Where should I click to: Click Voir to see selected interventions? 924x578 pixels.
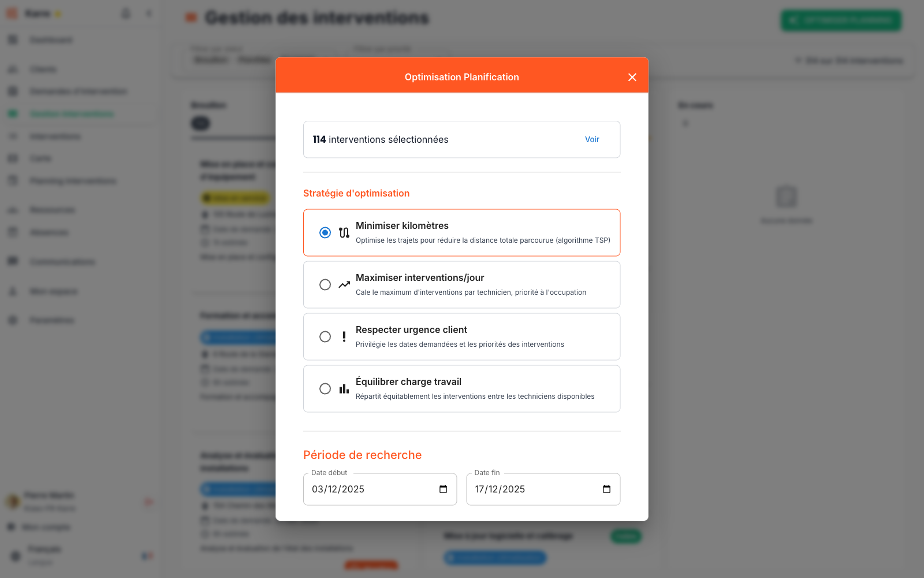pos(592,139)
